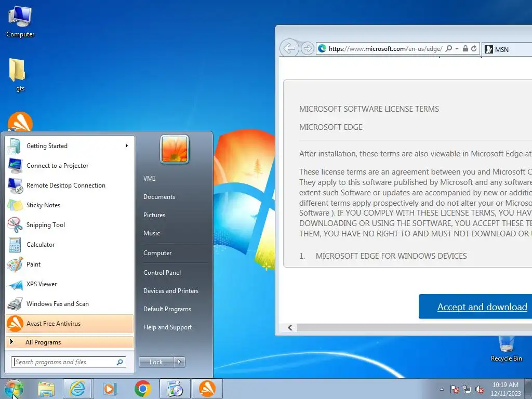Click the address bar URL field

[385, 49]
